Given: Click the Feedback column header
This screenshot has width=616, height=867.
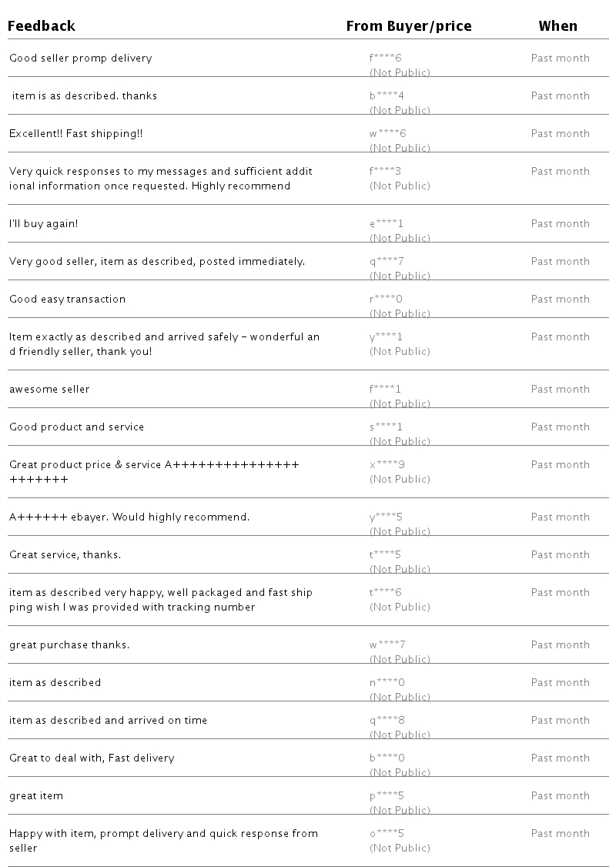Looking at the screenshot, I should (x=42, y=26).
